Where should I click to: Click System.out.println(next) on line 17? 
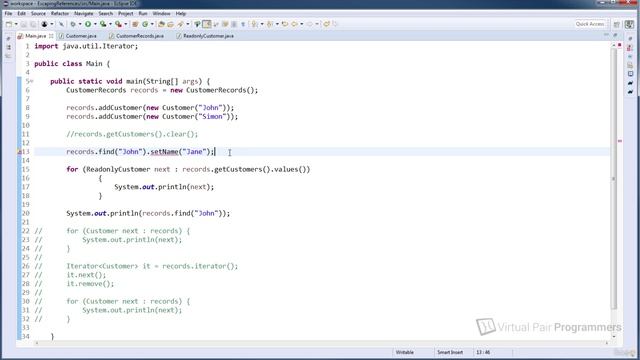[164, 187]
